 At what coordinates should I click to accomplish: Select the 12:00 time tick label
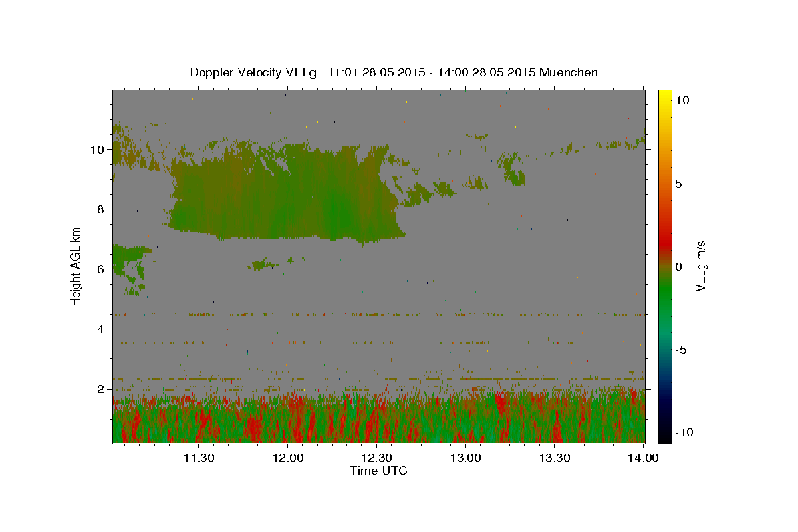tap(288, 458)
